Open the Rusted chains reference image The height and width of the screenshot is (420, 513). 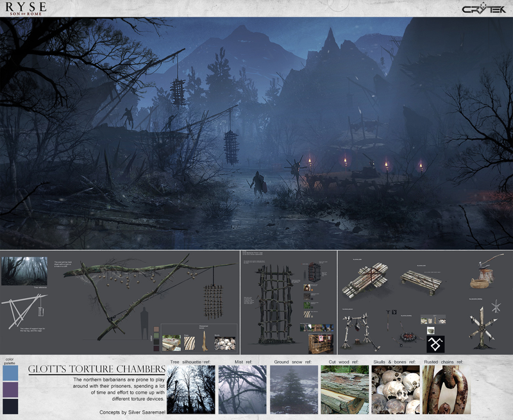(446, 390)
